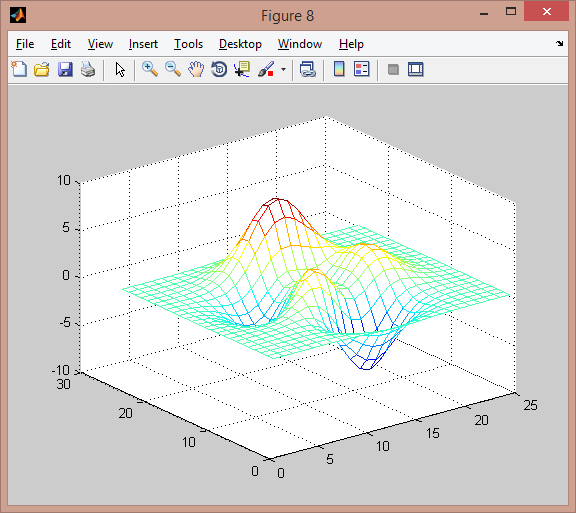Click the axis tick label 15
Image resolution: width=576 pixels, height=513 pixels.
coord(433,434)
